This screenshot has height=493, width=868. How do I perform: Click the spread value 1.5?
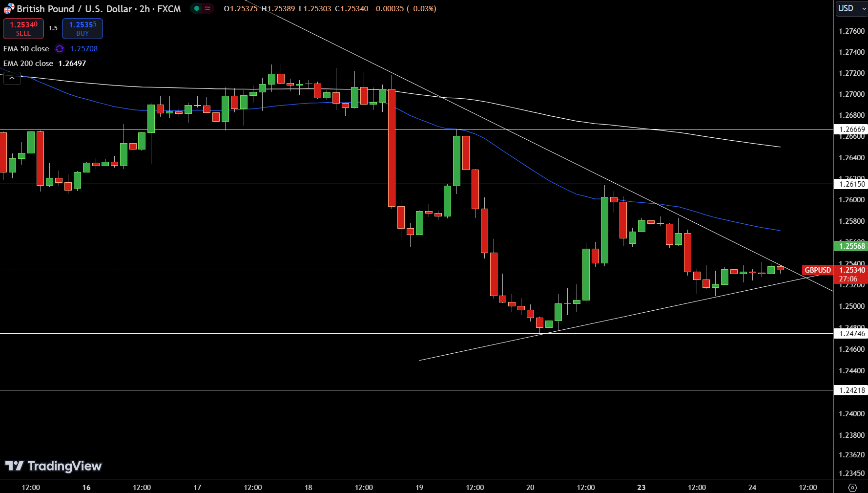pos(53,28)
